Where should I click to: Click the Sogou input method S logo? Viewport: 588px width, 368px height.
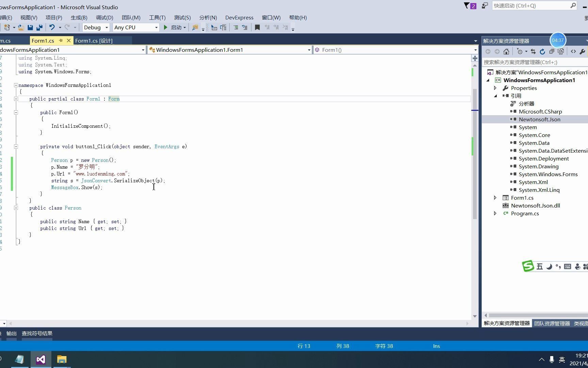[528, 266]
